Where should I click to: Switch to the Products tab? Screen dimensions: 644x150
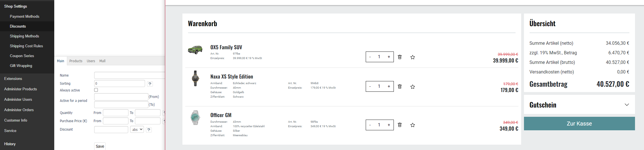(76, 61)
